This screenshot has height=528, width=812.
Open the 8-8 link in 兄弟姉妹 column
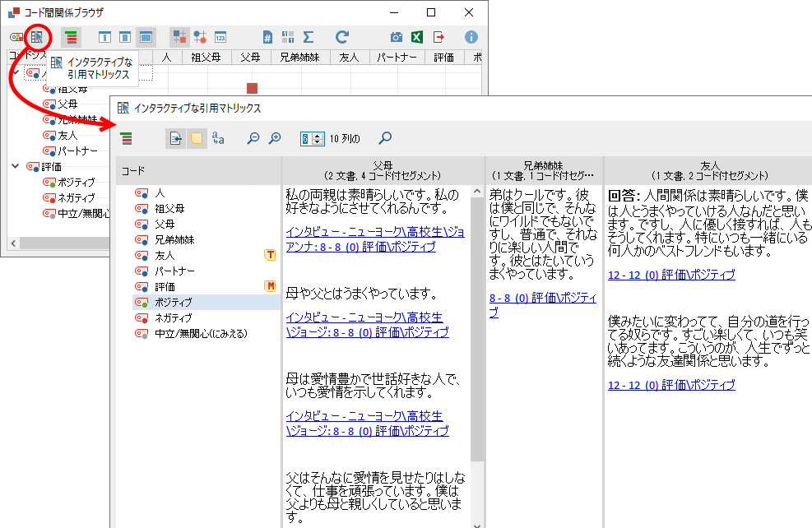click(543, 305)
